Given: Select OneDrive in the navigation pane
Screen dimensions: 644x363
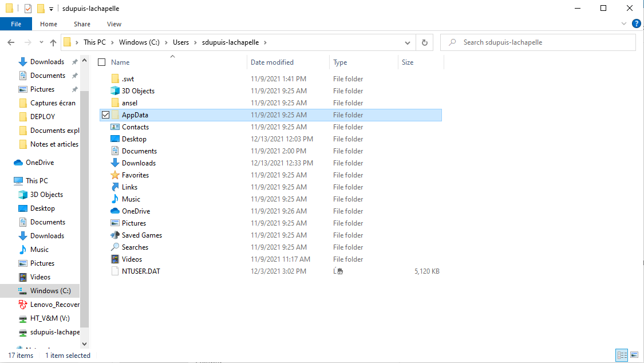Looking at the screenshot, I should [39, 163].
